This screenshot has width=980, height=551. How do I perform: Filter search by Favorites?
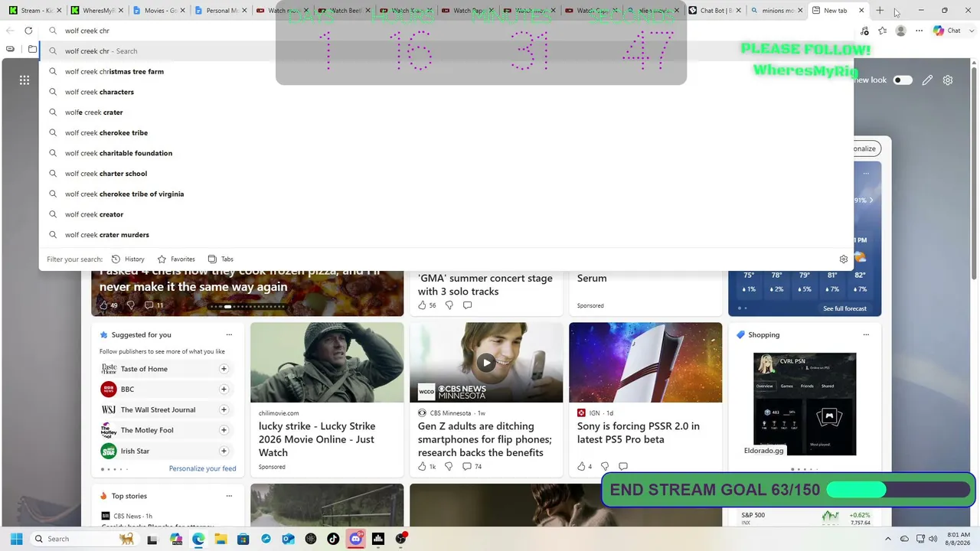point(176,259)
